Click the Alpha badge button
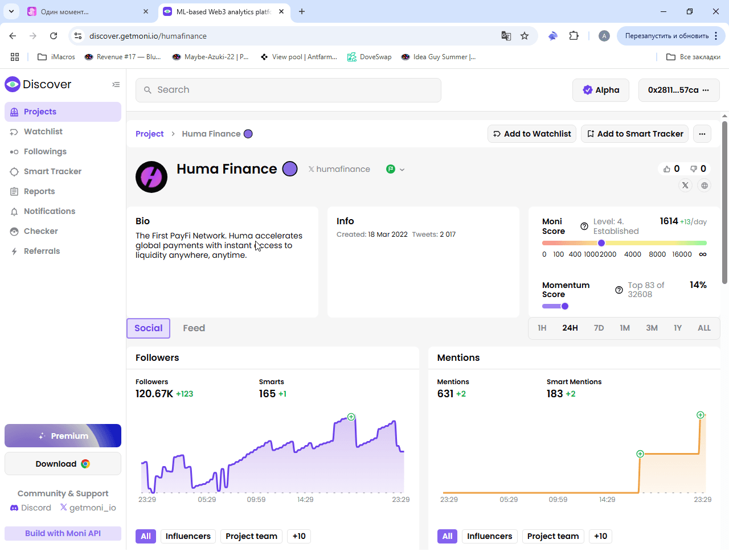729x560 pixels. point(601,90)
